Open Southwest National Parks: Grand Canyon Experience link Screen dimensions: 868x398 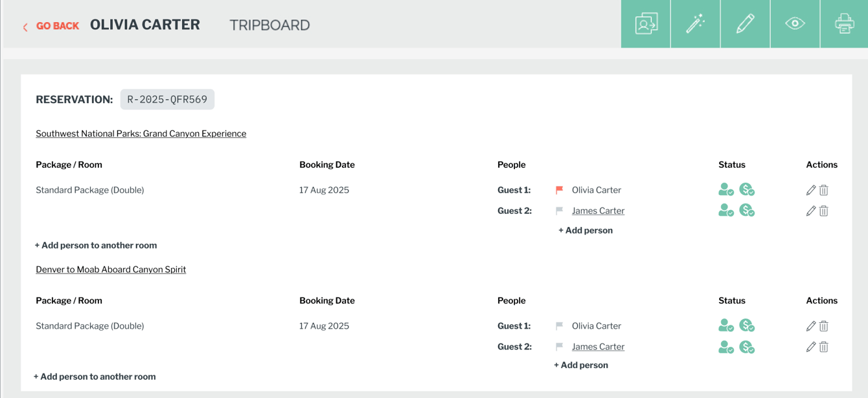(141, 134)
